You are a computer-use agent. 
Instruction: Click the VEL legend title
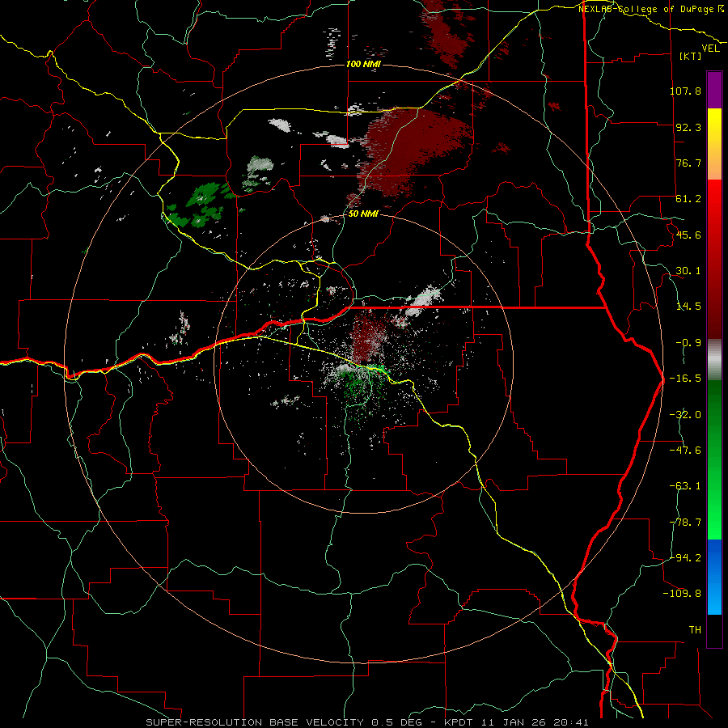(x=710, y=49)
